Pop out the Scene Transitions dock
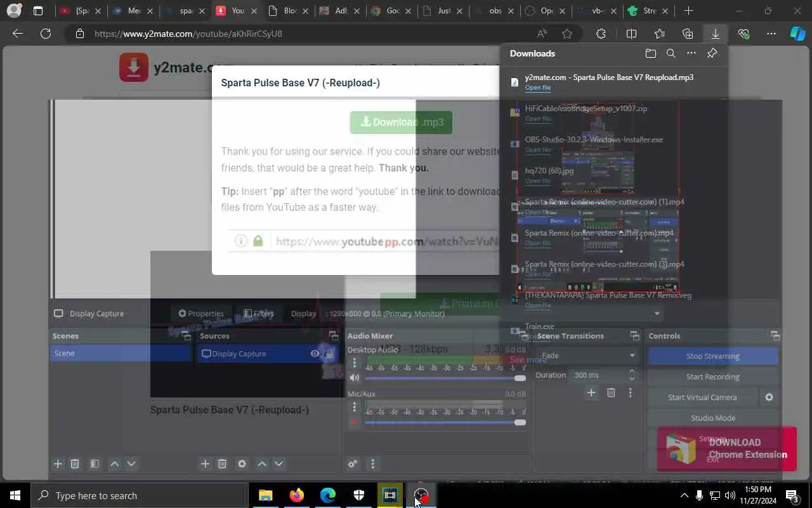This screenshot has height=508, width=812. click(x=634, y=336)
